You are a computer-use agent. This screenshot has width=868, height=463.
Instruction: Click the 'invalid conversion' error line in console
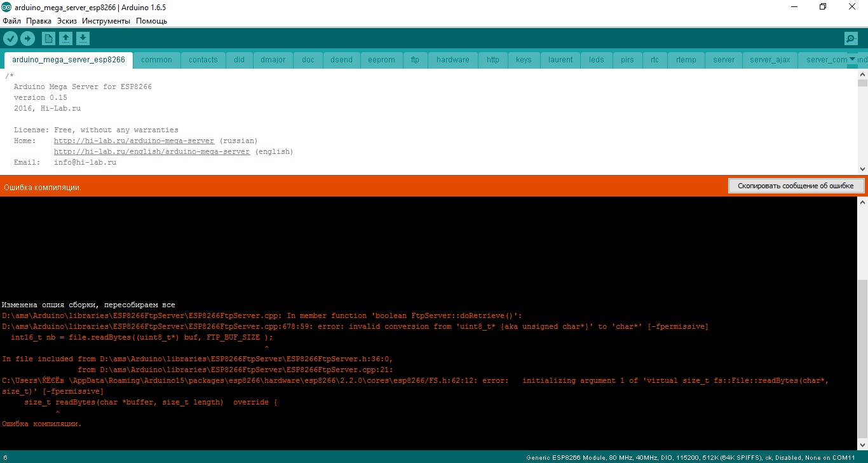coord(355,327)
